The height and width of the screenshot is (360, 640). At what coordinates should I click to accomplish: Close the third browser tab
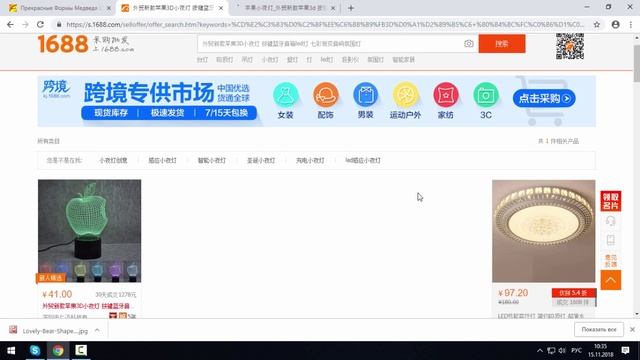pyautogui.click(x=333, y=8)
